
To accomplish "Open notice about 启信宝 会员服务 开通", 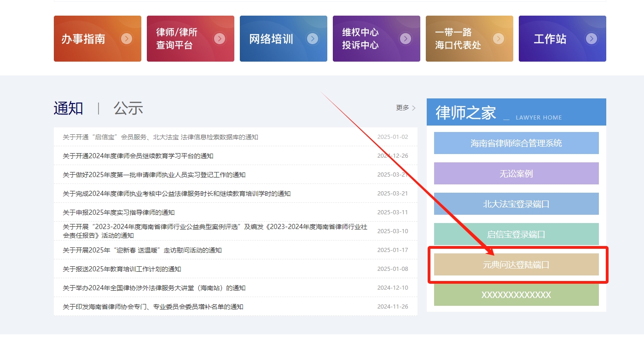I will [160, 137].
